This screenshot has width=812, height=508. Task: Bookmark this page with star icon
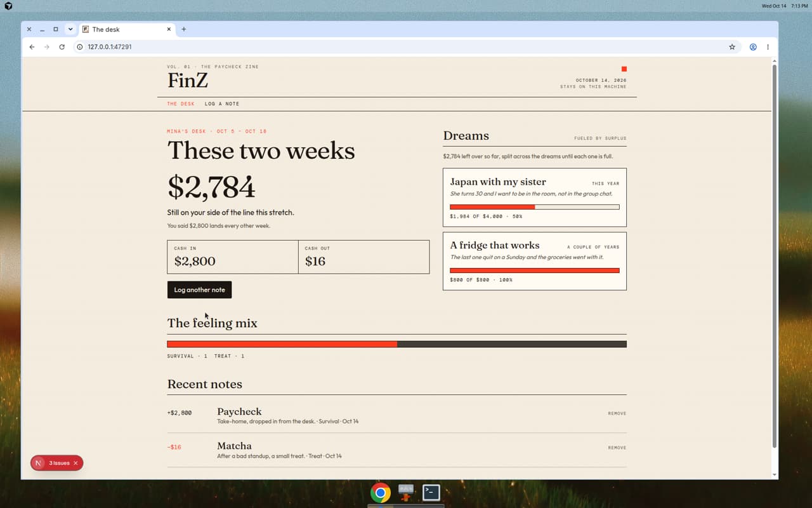[x=732, y=47]
